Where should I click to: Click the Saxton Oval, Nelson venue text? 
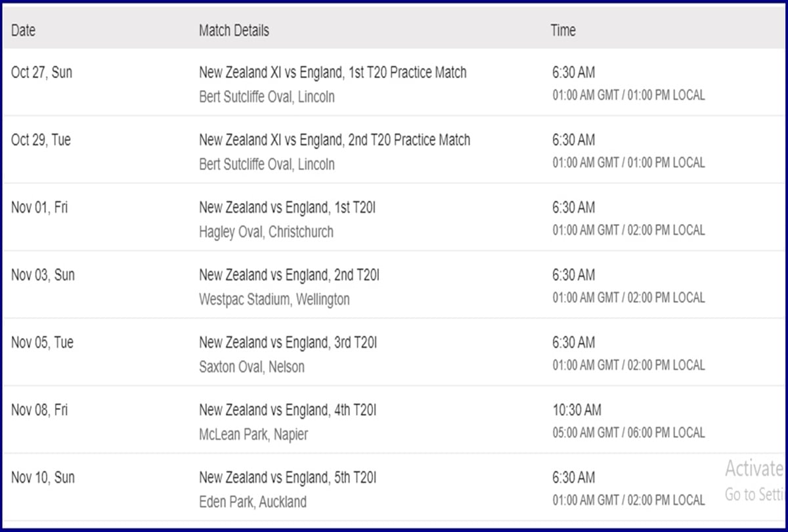tap(252, 367)
